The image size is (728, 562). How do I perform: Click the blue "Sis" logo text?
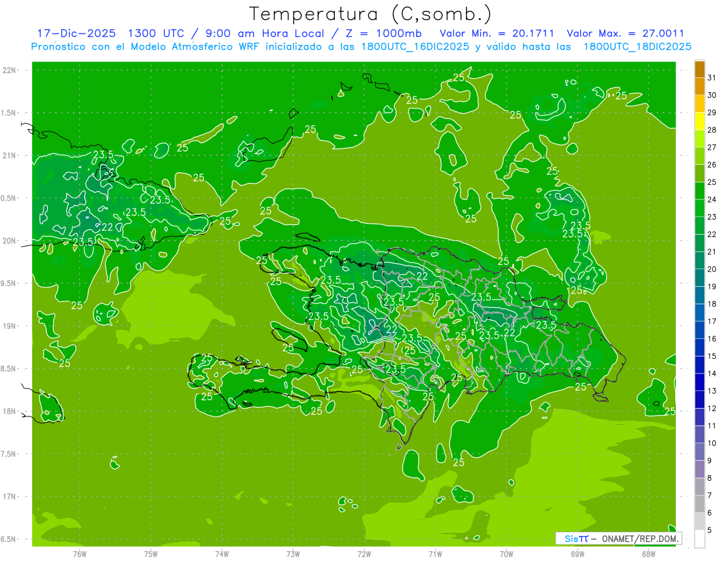point(571,538)
